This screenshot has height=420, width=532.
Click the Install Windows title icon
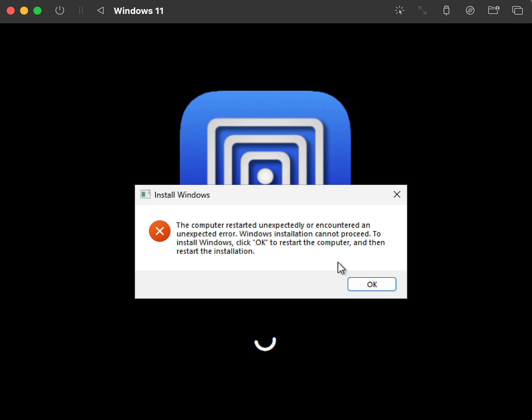146,194
